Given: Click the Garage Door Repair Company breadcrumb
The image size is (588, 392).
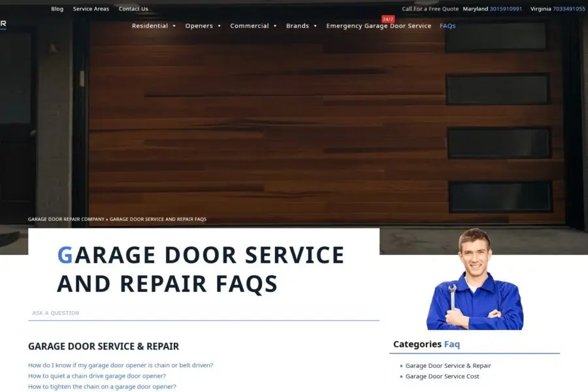Looking at the screenshot, I should 66,220.
